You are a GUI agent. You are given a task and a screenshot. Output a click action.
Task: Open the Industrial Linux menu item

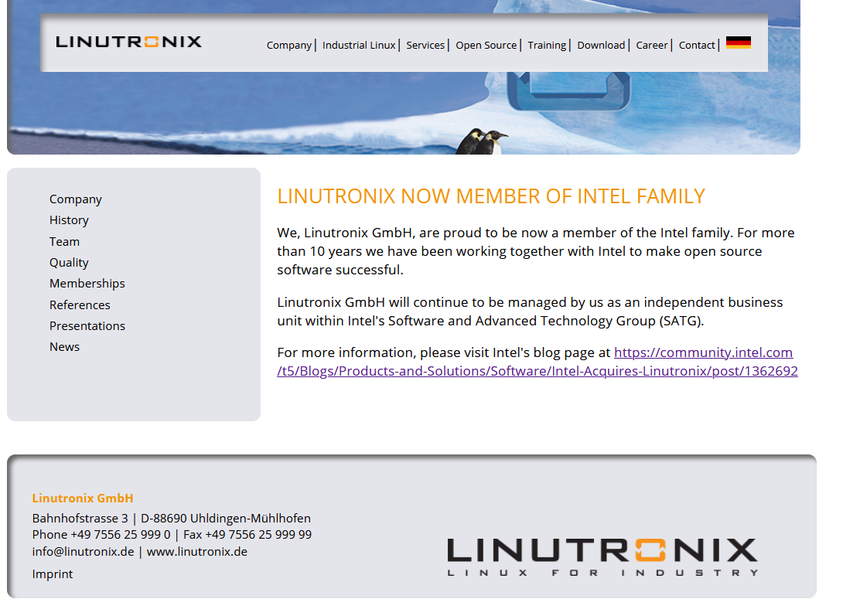359,45
